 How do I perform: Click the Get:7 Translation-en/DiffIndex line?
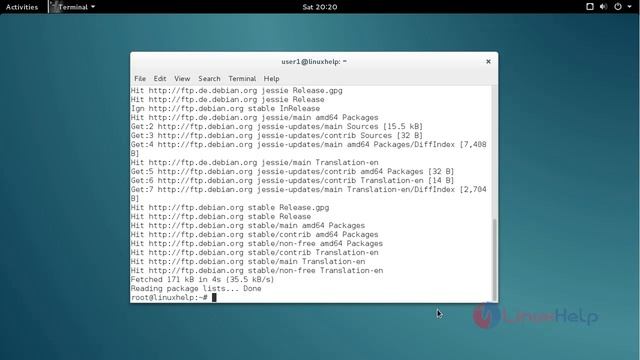click(309, 194)
